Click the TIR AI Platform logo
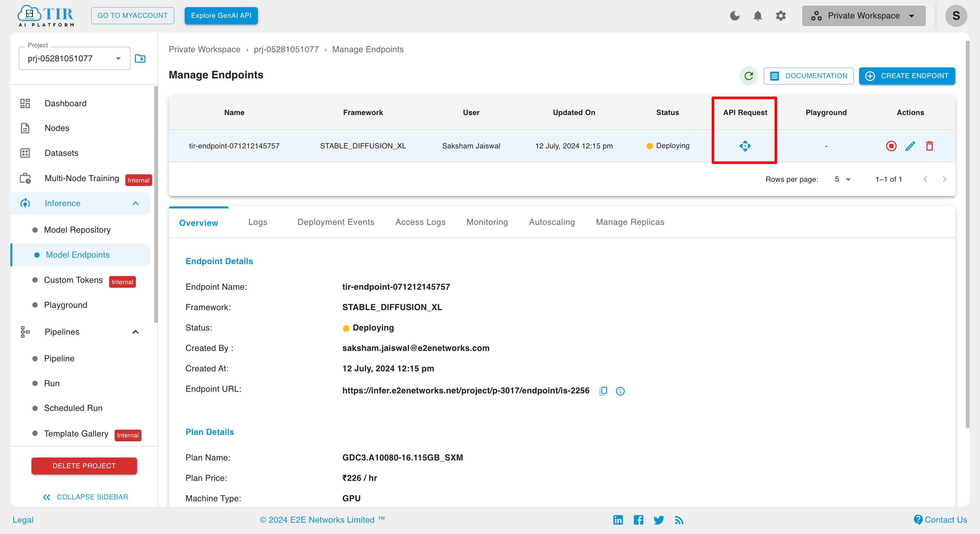Screen dimensions: 980x534 pos(46,16)
